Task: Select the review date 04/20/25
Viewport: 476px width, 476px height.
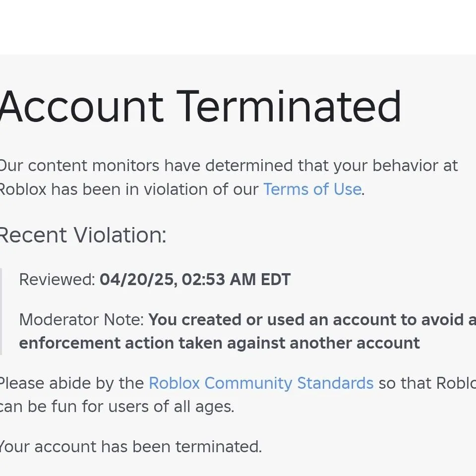Action: click(x=136, y=280)
